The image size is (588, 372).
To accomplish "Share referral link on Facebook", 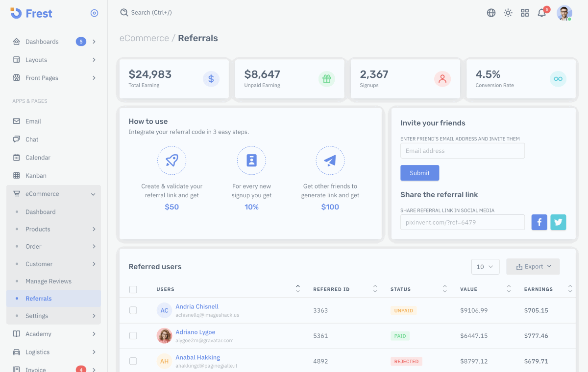I will tap(539, 222).
